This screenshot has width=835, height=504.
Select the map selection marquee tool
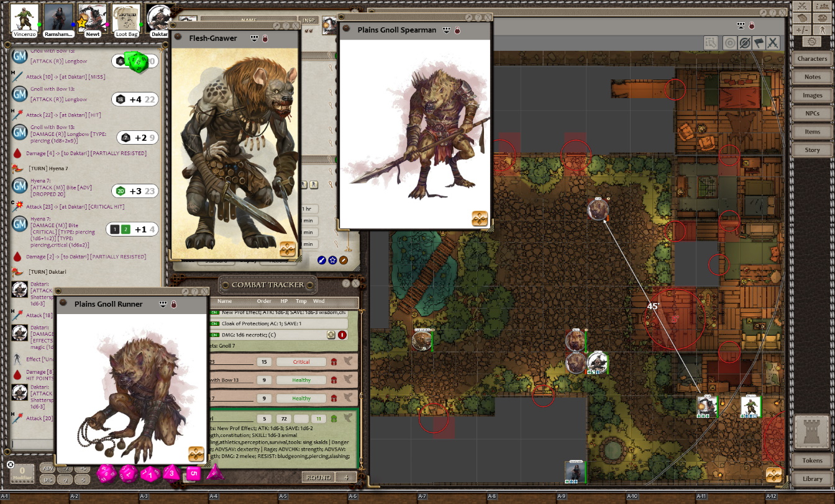(711, 43)
